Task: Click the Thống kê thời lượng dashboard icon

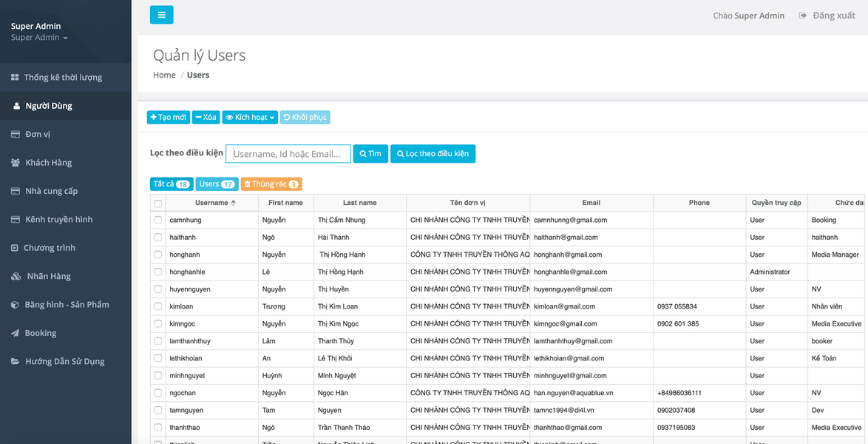Action: [x=15, y=78]
